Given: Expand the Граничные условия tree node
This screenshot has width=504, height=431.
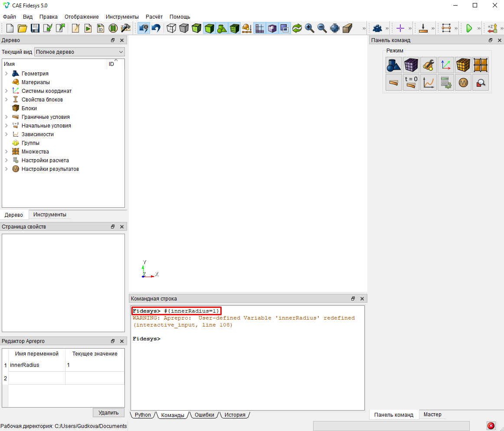Looking at the screenshot, I should pyautogui.click(x=6, y=117).
